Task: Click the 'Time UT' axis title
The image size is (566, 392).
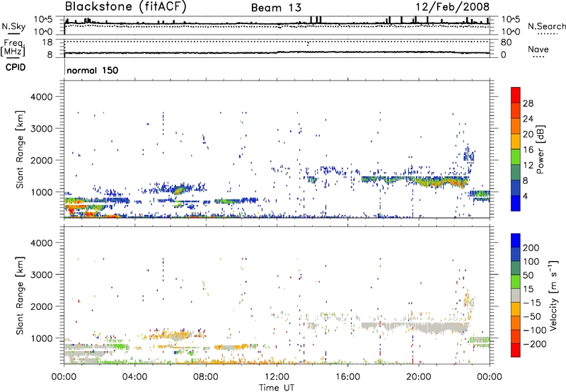Action: click(x=277, y=387)
